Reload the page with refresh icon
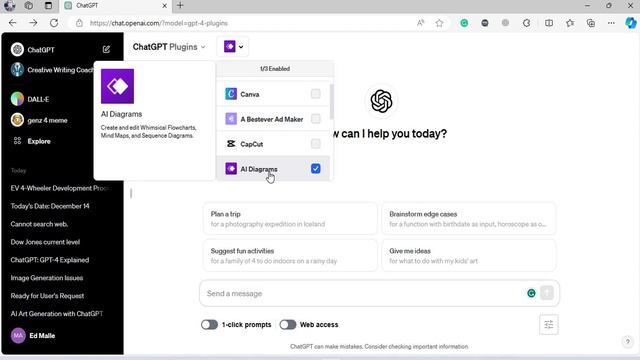640x360 pixels. coord(54,23)
